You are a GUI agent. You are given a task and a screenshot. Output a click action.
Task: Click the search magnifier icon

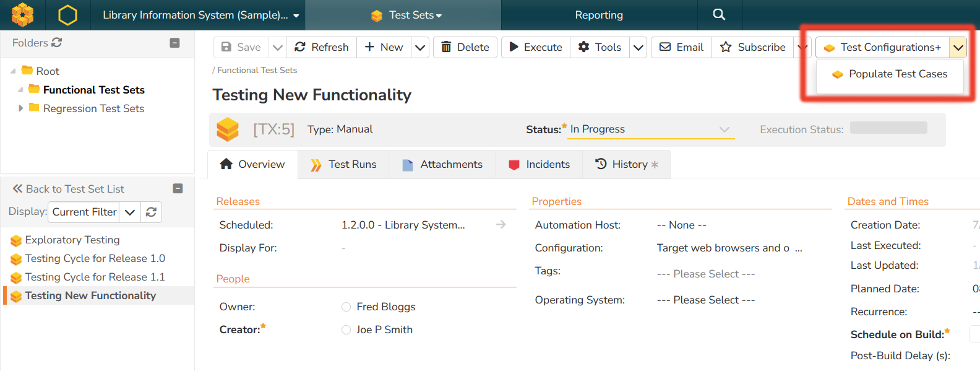(718, 14)
